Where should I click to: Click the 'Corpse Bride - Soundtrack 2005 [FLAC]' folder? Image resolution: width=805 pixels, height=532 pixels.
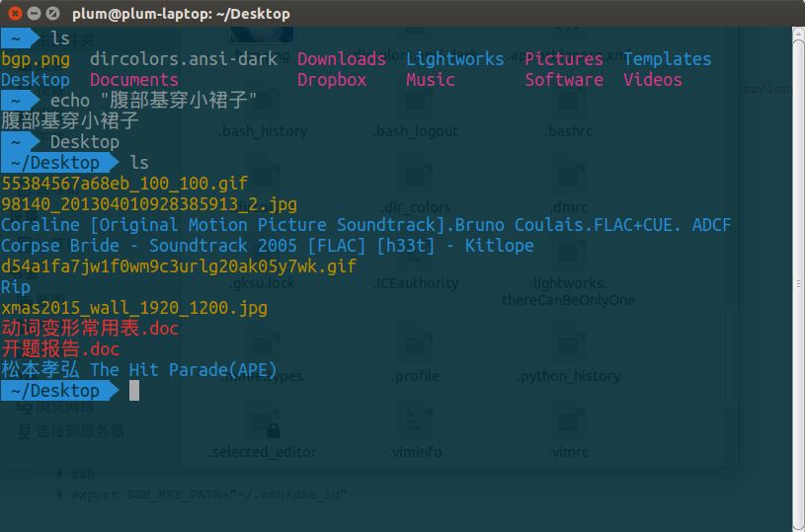pyautogui.click(x=267, y=245)
